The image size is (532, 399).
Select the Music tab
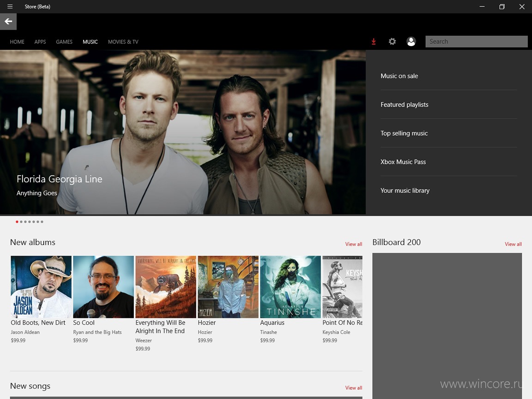pyautogui.click(x=90, y=42)
